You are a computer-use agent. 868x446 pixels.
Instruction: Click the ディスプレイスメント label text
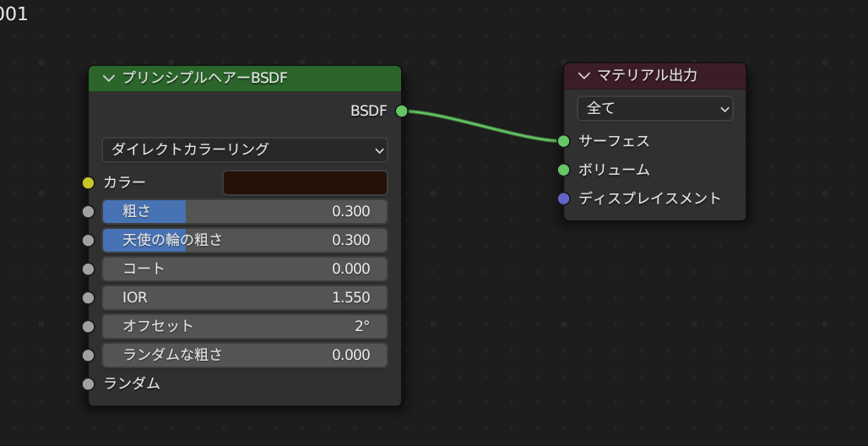coord(650,199)
